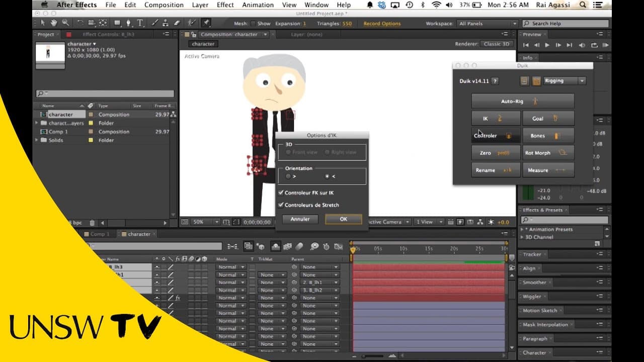Click the character composition thumbnail in Project
The height and width of the screenshot is (362, 644).
pos(50,55)
